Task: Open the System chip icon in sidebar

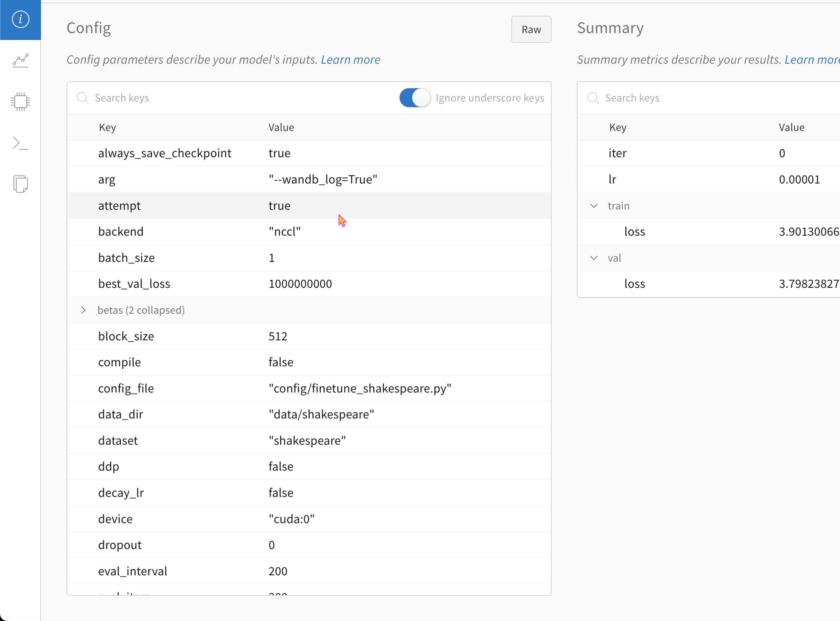Action: [20, 101]
